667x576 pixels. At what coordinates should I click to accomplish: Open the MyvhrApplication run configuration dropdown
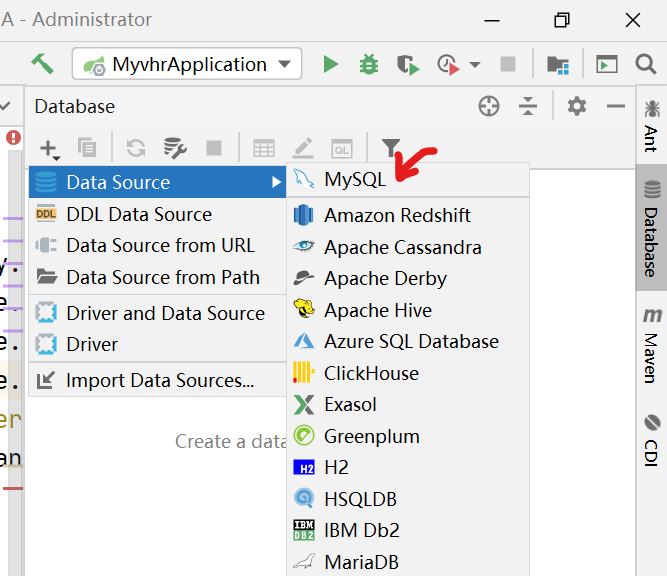coord(187,64)
